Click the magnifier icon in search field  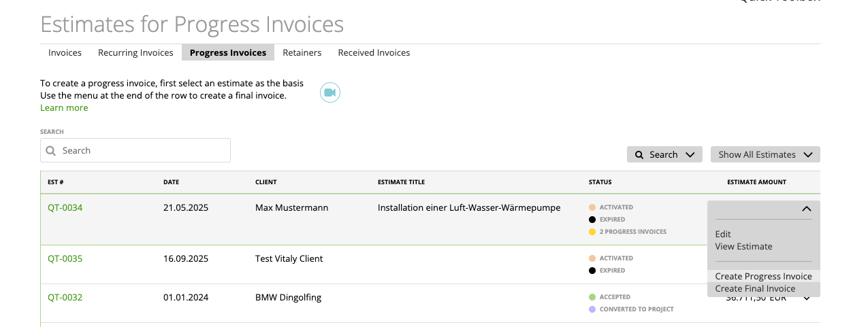(x=50, y=151)
